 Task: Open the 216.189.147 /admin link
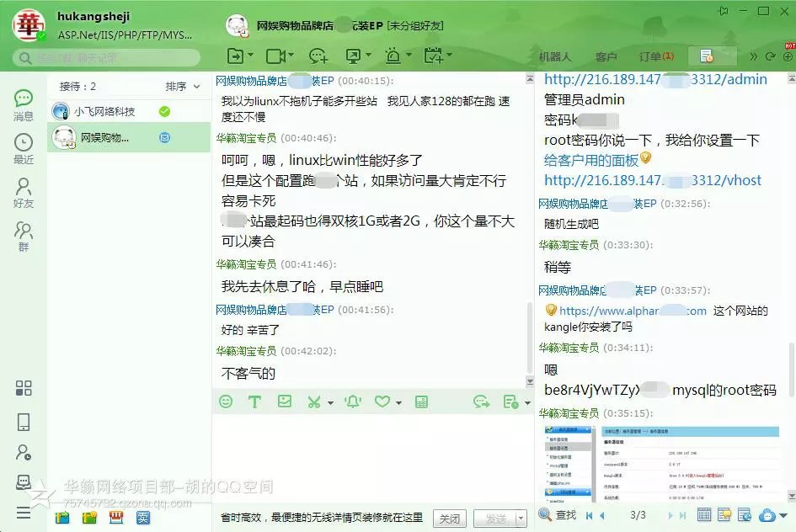point(655,80)
